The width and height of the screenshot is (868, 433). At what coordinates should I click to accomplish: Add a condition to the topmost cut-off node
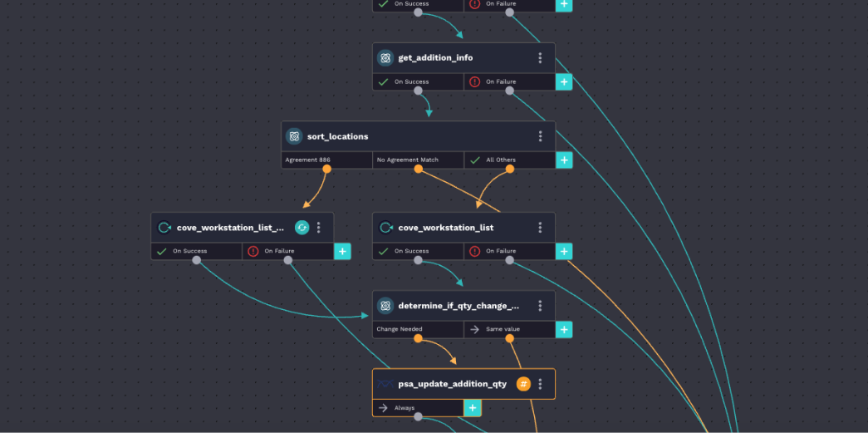(563, 4)
